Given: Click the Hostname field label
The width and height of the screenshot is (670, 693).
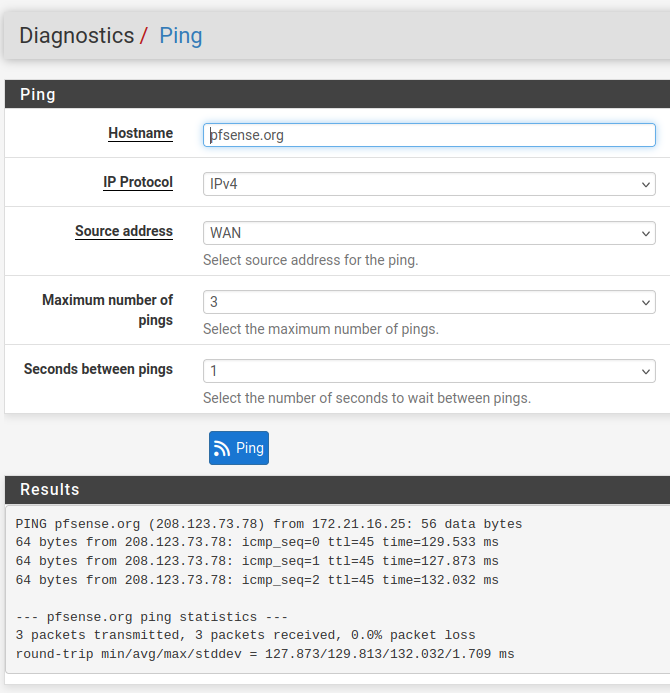Looking at the screenshot, I should click(141, 133).
